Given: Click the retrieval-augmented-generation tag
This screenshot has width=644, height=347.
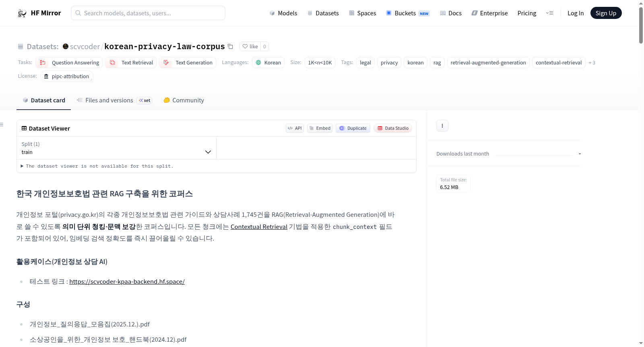Looking at the screenshot, I should click(488, 62).
